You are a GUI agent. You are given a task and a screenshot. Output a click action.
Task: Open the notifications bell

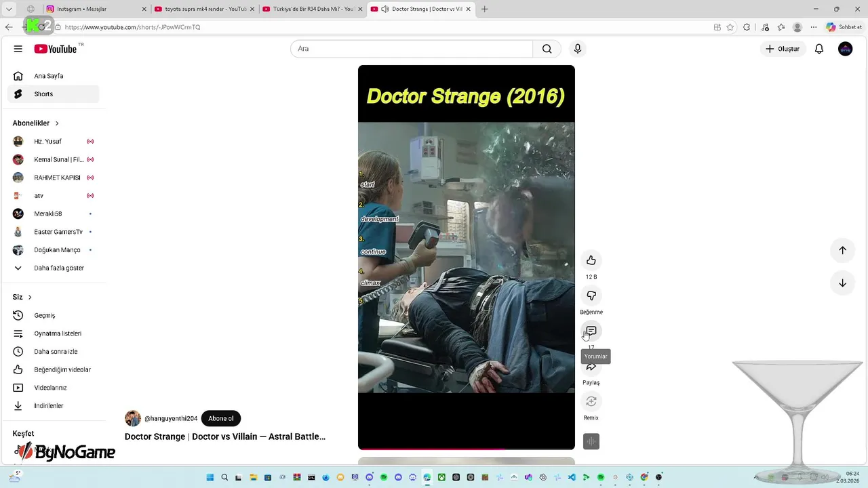[x=819, y=49]
